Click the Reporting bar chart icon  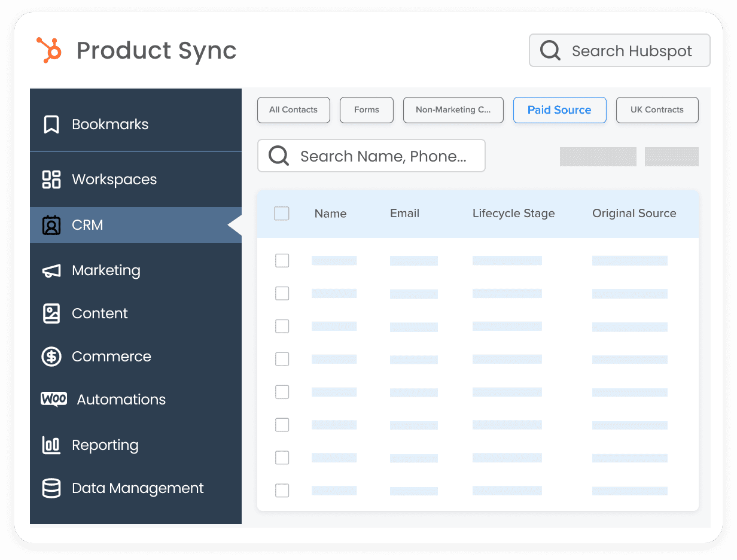(51, 445)
